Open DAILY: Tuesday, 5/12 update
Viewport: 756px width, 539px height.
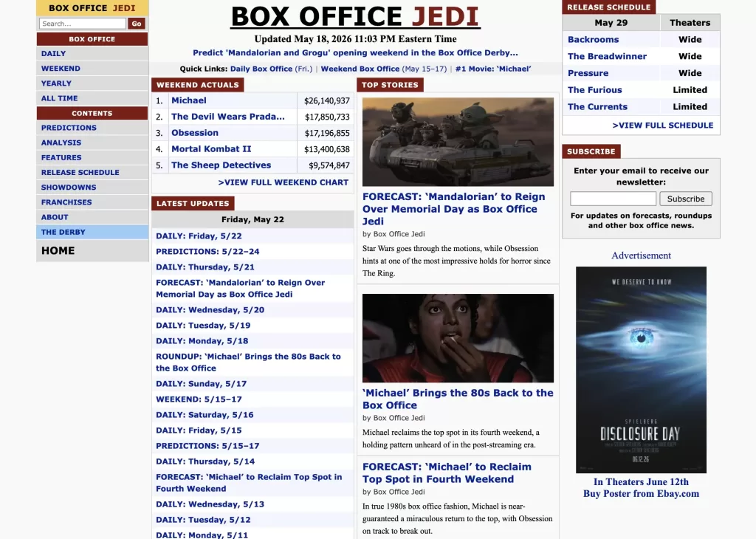203,520
